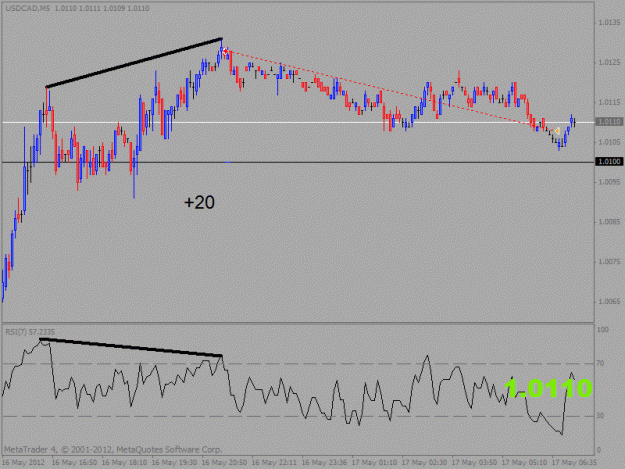Click the orange trade exit arrow marker
Screen dimensions: 625x469
(557, 131)
